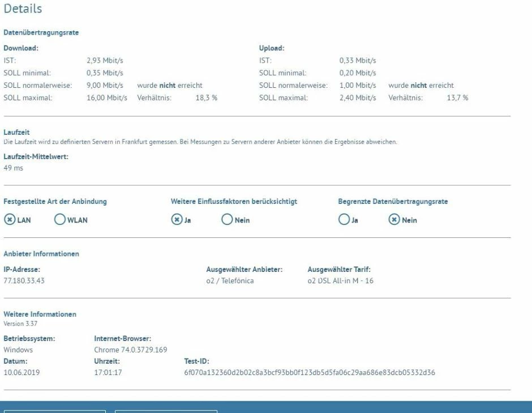The width and height of the screenshot is (532, 413).
Task: Choose Nein under Begrenzte Datenübertragungsrate
Action: coord(394,220)
